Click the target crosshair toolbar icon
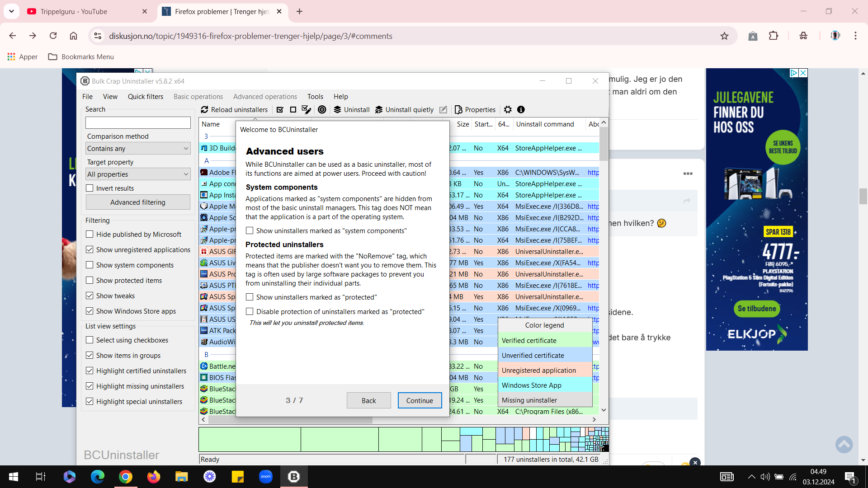 [x=322, y=109]
